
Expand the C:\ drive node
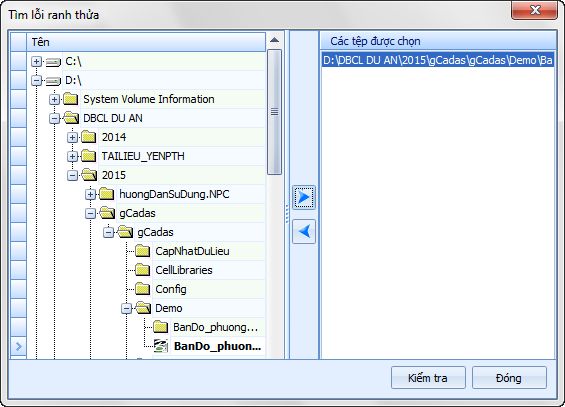(36, 62)
